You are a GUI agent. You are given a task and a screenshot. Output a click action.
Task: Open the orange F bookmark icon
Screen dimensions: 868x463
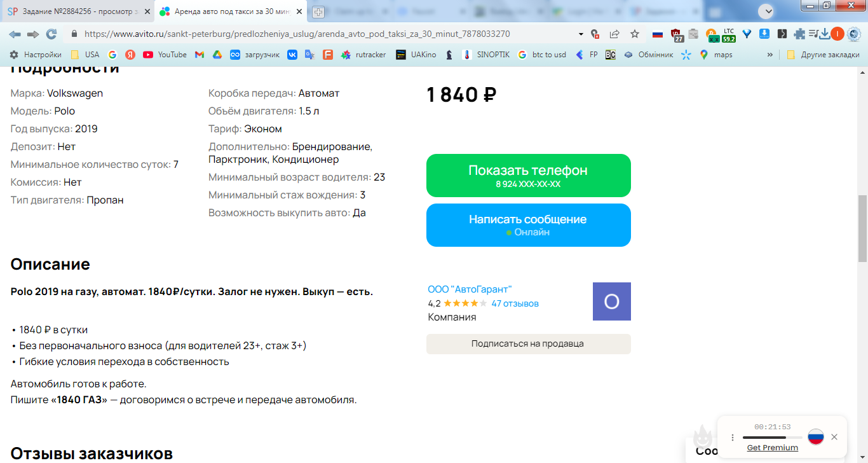coord(327,55)
